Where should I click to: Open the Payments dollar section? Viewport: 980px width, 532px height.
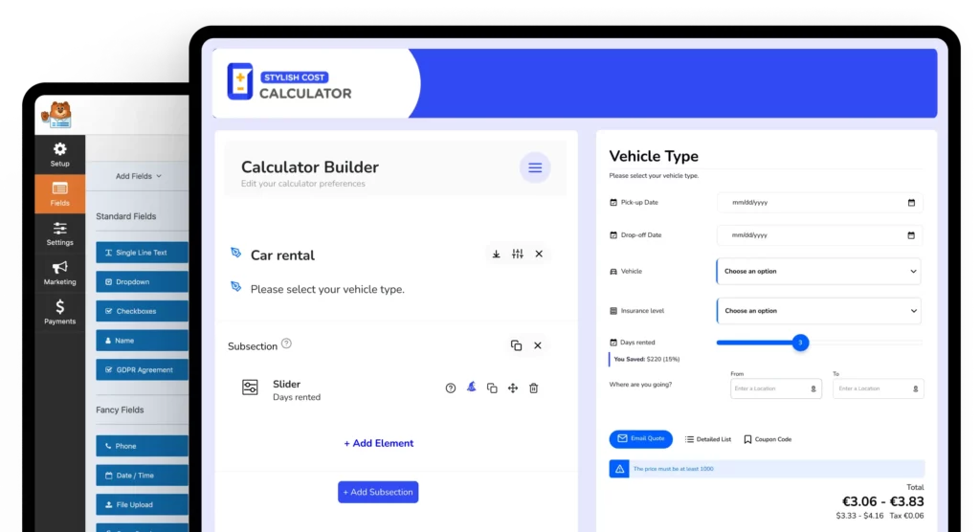point(60,313)
